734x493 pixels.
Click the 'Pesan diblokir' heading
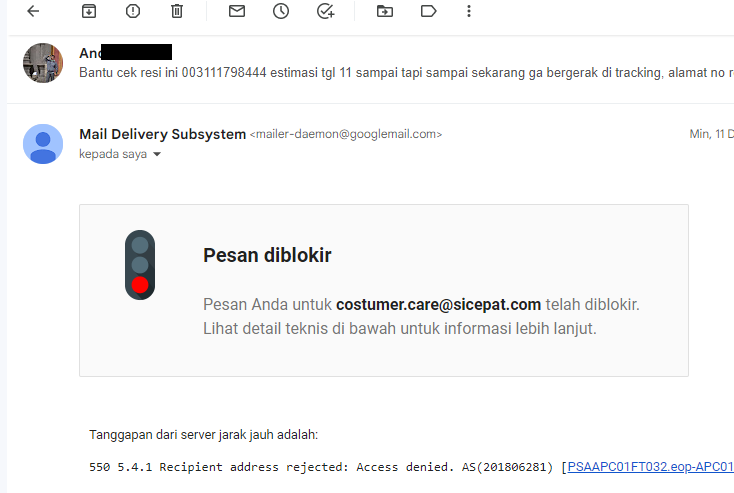point(267,255)
